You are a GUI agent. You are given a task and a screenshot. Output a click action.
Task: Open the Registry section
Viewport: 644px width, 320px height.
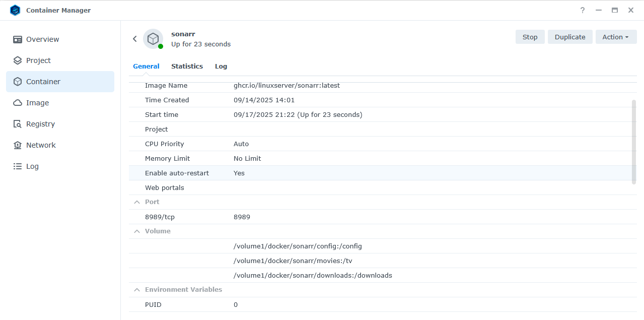60,124
